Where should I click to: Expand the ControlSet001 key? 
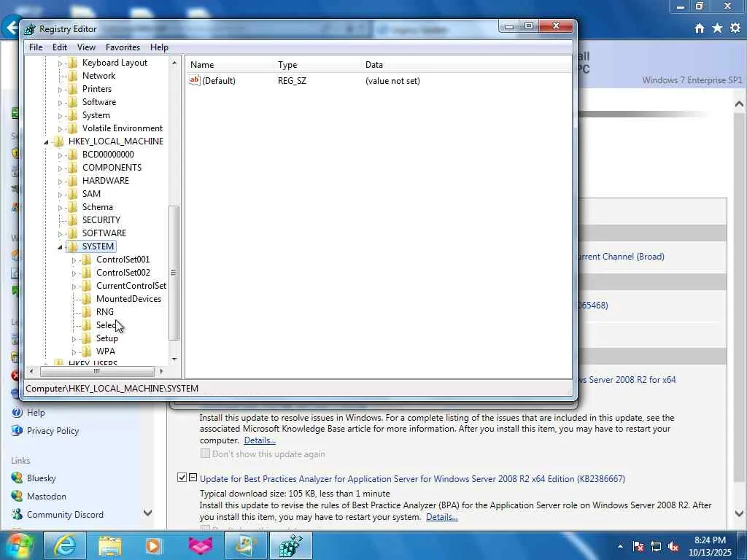click(74, 260)
